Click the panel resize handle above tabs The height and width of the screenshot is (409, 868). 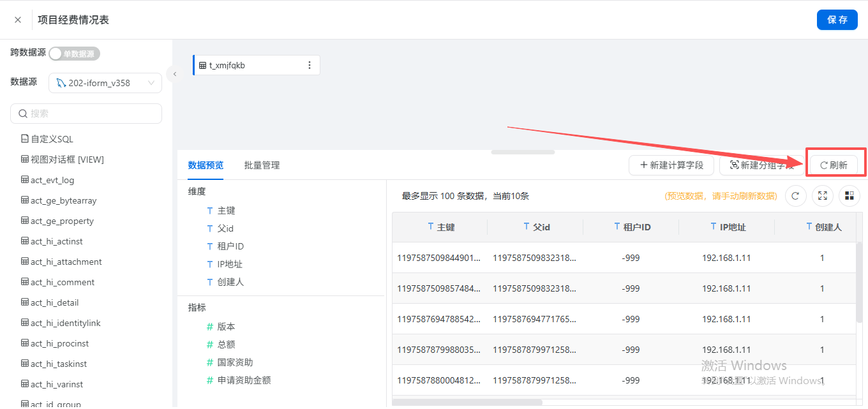523,152
